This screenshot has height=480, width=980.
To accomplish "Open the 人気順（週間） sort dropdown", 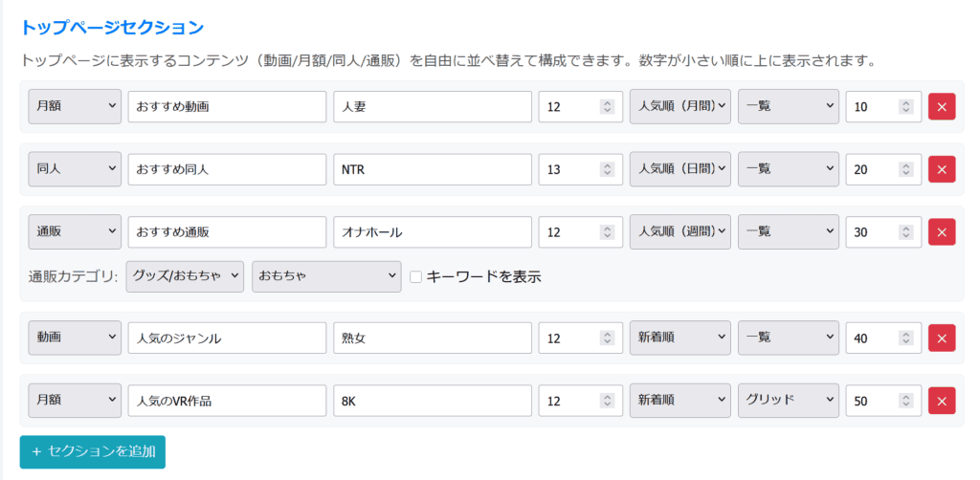I will [680, 232].
